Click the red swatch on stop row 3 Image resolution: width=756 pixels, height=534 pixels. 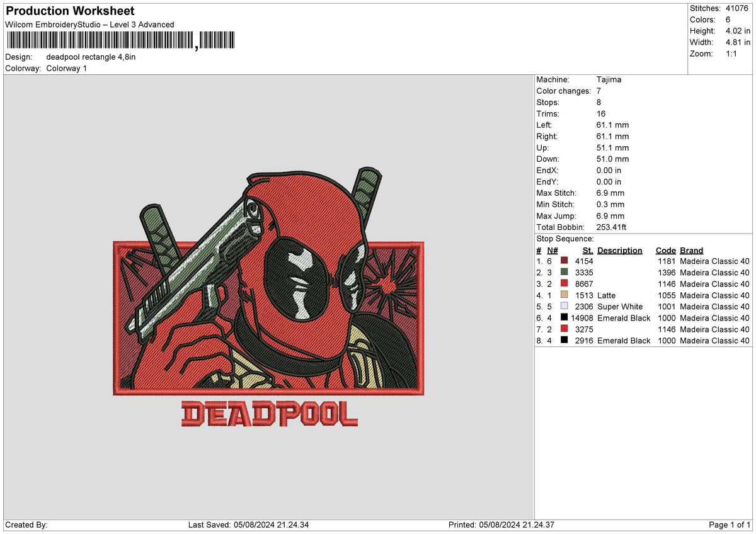coord(565,284)
